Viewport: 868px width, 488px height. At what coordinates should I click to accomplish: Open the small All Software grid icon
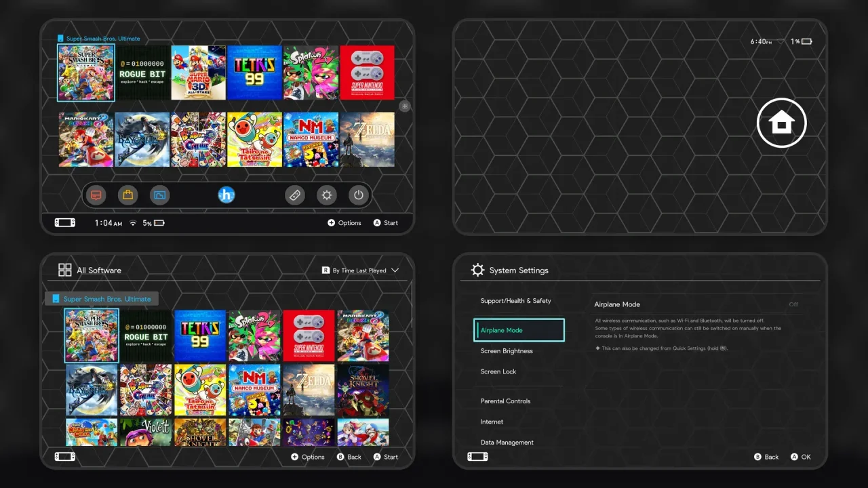[x=405, y=106]
